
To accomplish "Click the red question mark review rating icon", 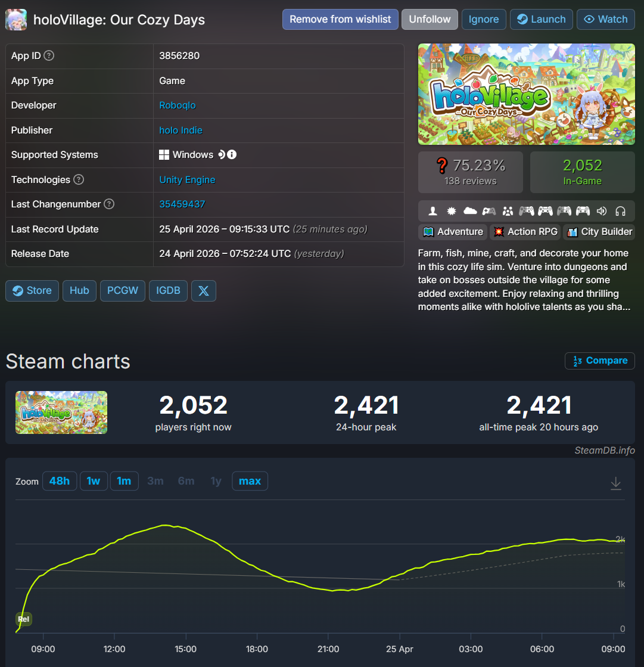I will [x=442, y=166].
